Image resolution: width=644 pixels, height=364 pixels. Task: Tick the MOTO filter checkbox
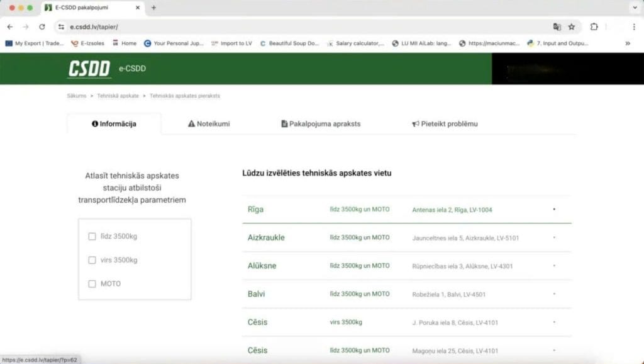coord(92,284)
